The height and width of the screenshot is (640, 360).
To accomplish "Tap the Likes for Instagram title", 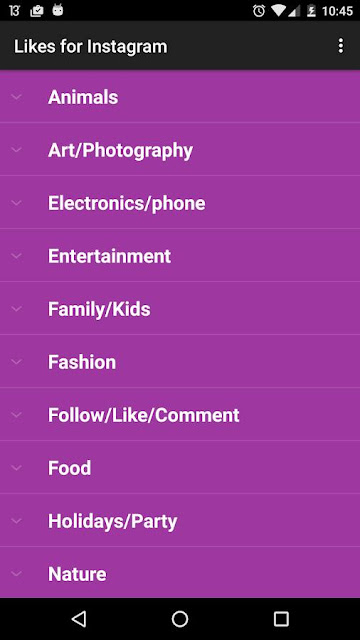I will tap(91, 47).
